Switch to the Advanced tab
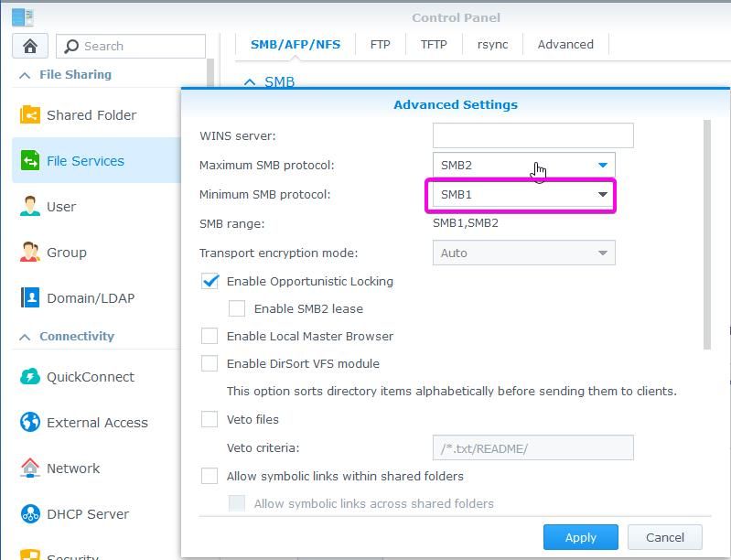The image size is (731, 560). [565, 44]
